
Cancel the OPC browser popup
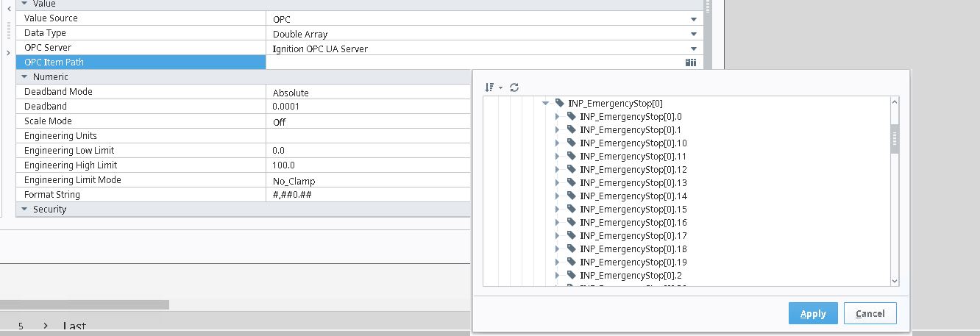coord(870,313)
